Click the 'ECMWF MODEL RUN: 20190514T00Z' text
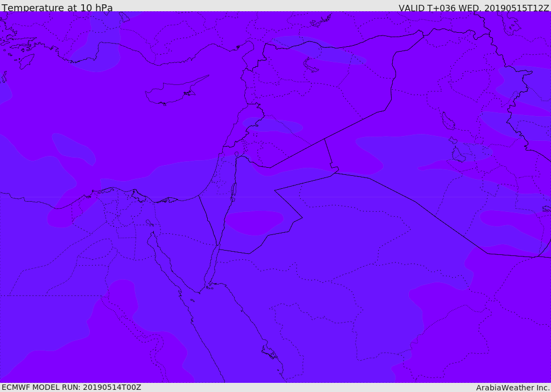The image size is (551, 392). 72,387
